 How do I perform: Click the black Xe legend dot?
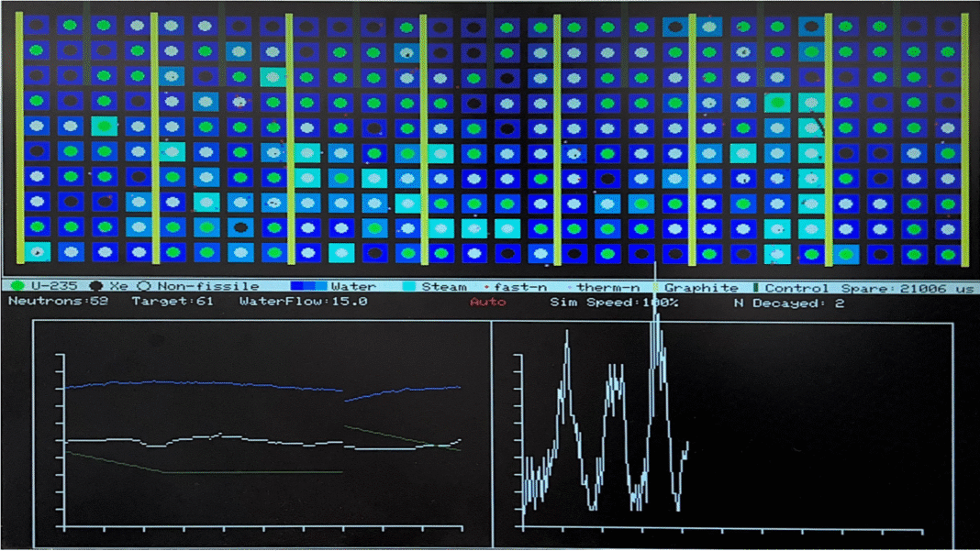click(x=96, y=285)
